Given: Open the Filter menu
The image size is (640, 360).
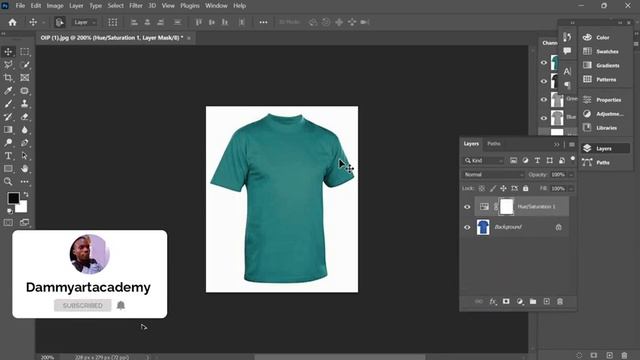Looking at the screenshot, I should click(136, 6).
